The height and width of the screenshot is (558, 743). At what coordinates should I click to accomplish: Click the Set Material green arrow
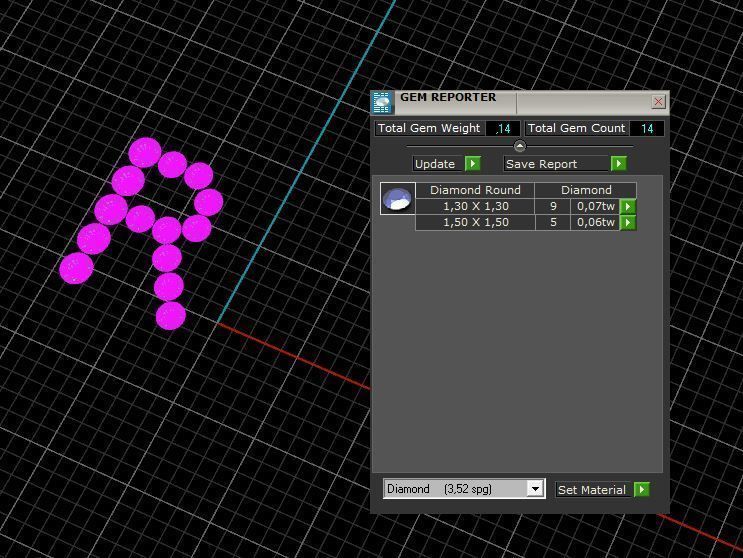point(642,489)
